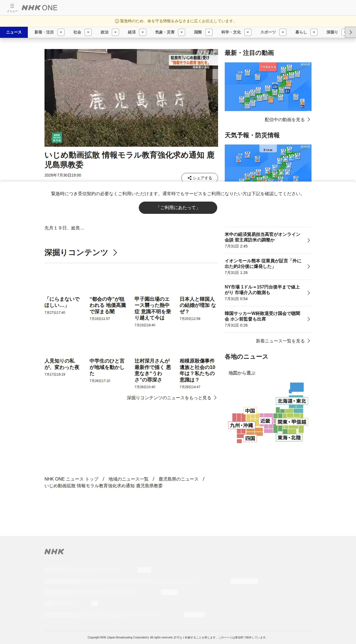Click 配信中の動画を見る link
Screen dimensions: 356x644
(287, 119)
